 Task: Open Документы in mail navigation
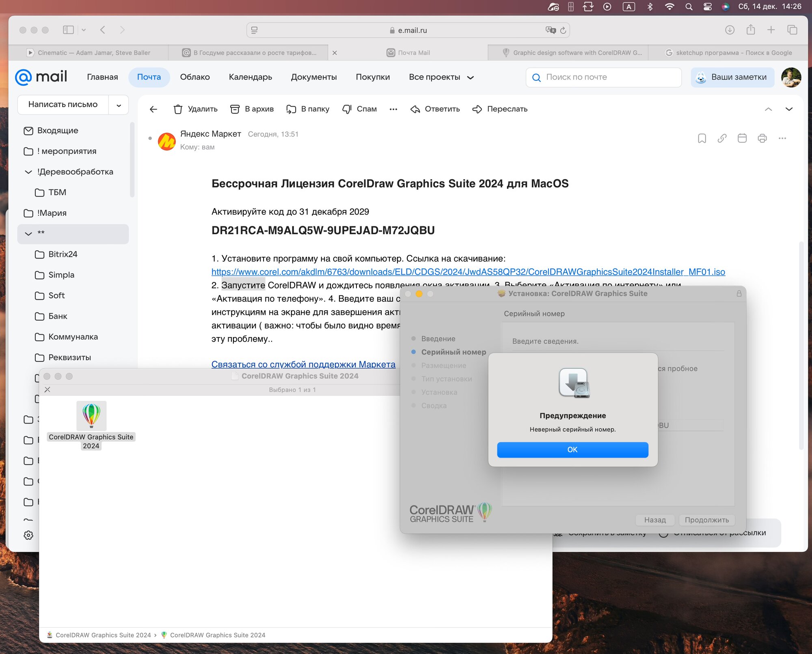click(x=314, y=77)
